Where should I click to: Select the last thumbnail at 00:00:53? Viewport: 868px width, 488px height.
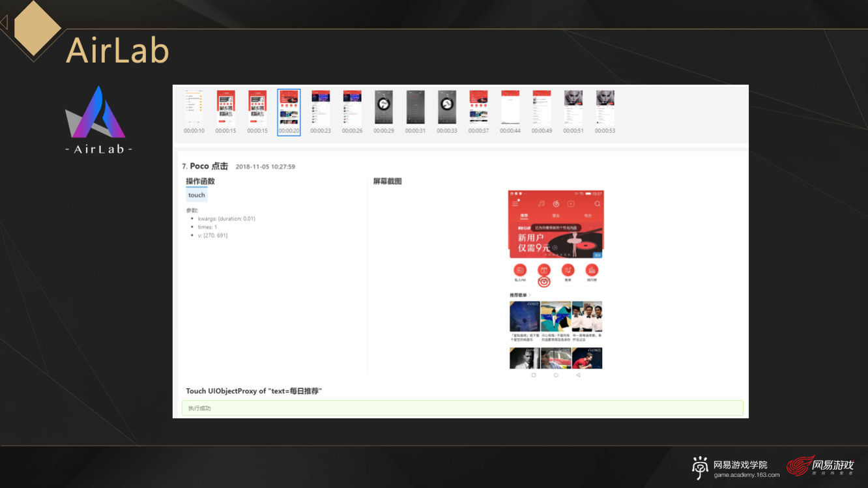tap(605, 108)
